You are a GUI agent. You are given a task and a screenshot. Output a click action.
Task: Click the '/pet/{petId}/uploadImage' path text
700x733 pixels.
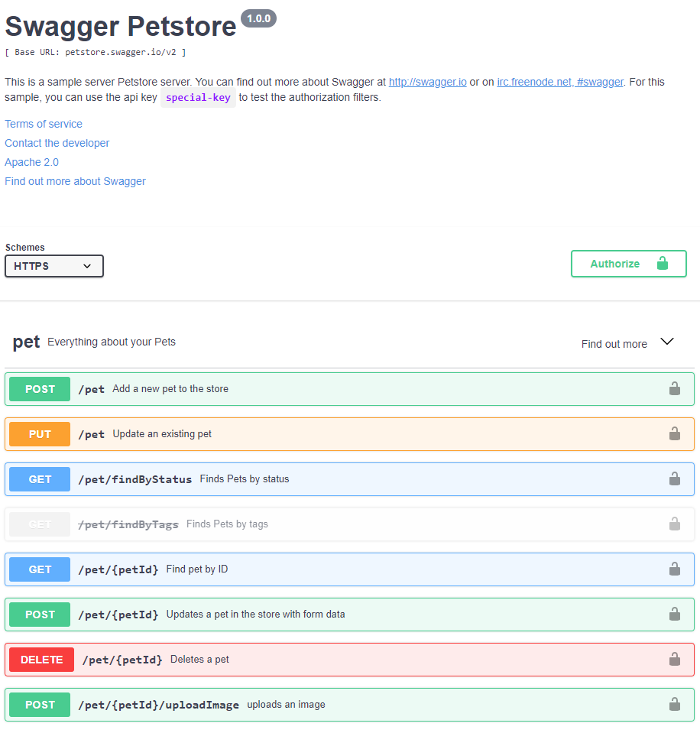(158, 705)
